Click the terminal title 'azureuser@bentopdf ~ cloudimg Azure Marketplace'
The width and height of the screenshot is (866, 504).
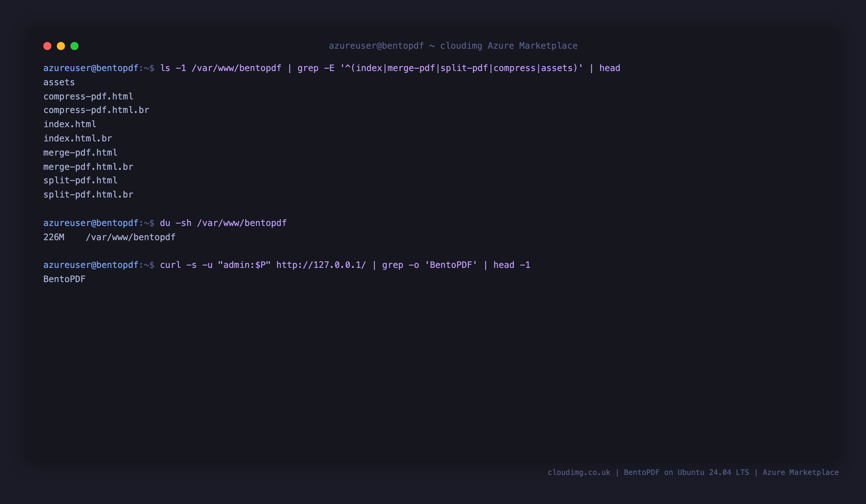[453, 46]
